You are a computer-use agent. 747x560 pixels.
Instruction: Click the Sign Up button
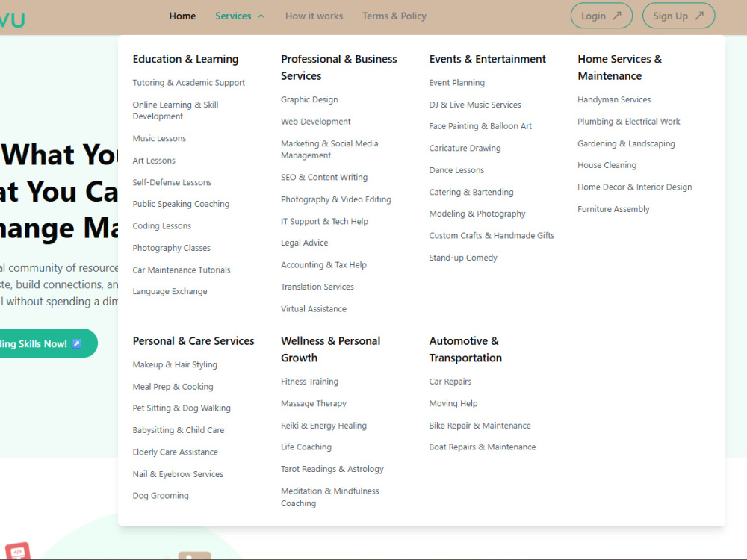pyautogui.click(x=678, y=16)
